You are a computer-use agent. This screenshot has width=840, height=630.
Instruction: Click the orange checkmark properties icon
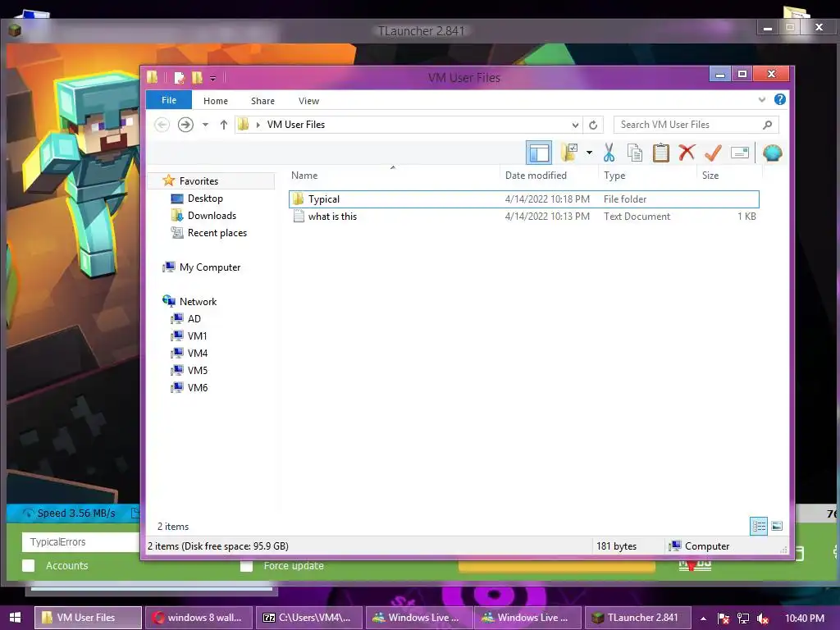click(713, 153)
